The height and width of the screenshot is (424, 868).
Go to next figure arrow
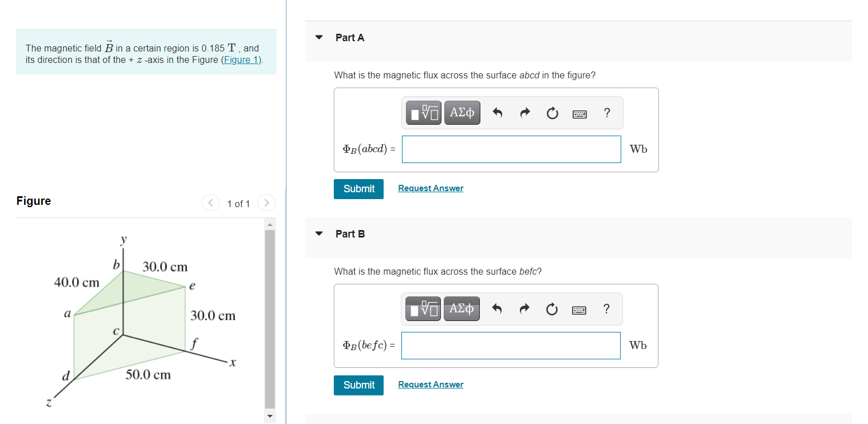tap(266, 203)
